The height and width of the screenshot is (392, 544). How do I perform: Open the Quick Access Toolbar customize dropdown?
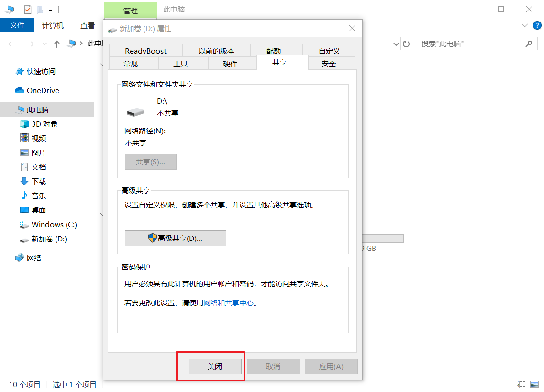pyautogui.click(x=50, y=10)
